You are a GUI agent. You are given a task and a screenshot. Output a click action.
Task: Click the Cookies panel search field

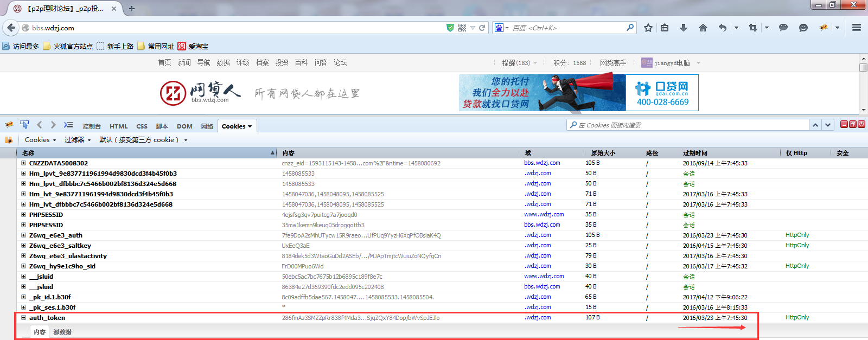pos(689,125)
